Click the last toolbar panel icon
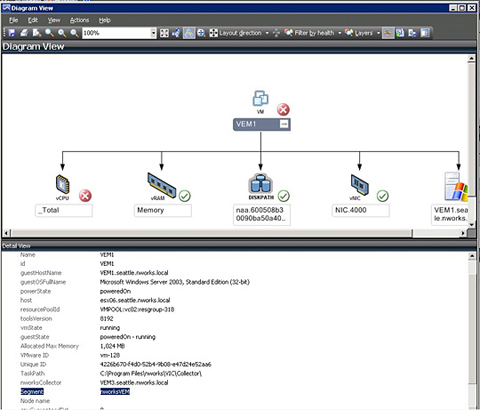The width and height of the screenshot is (480, 410). [x=425, y=33]
